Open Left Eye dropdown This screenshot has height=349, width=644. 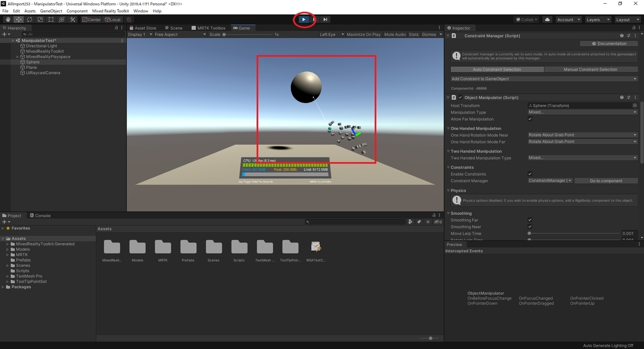[331, 34]
